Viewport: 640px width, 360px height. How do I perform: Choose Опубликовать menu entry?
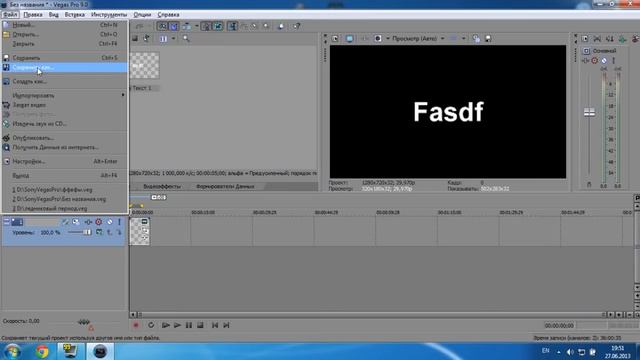[65, 138]
